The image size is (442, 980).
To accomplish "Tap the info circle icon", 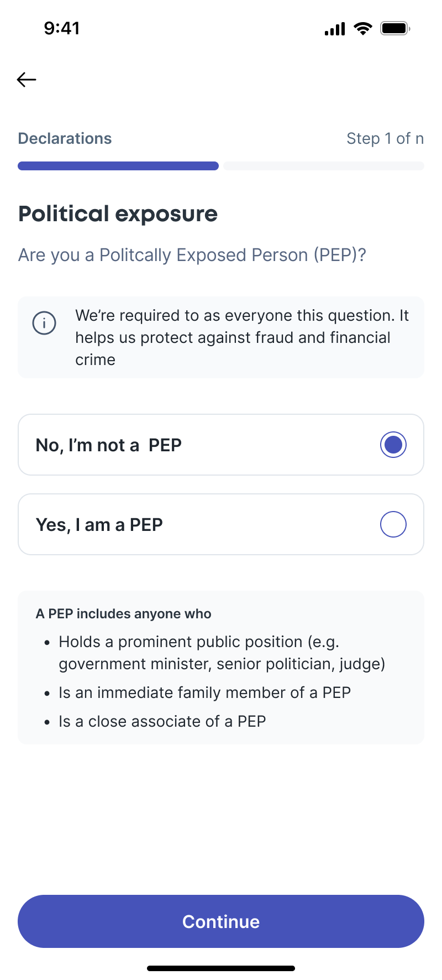I will (x=44, y=323).
